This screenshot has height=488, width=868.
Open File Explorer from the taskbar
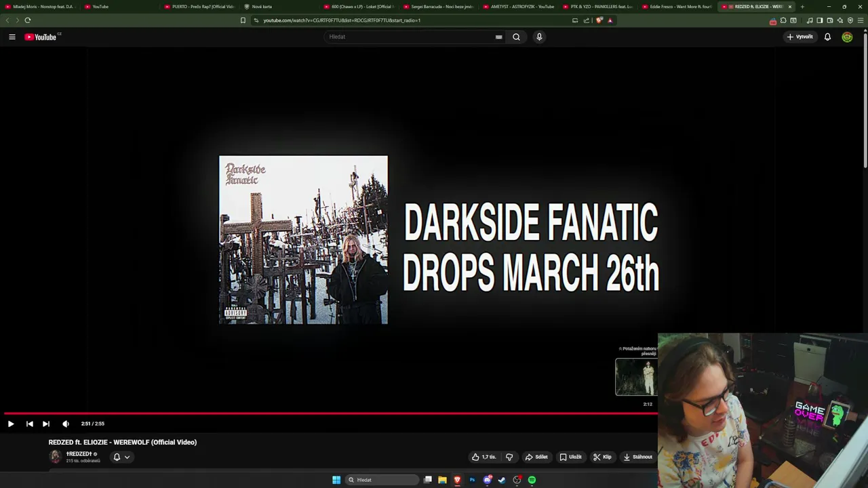[442, 480]
